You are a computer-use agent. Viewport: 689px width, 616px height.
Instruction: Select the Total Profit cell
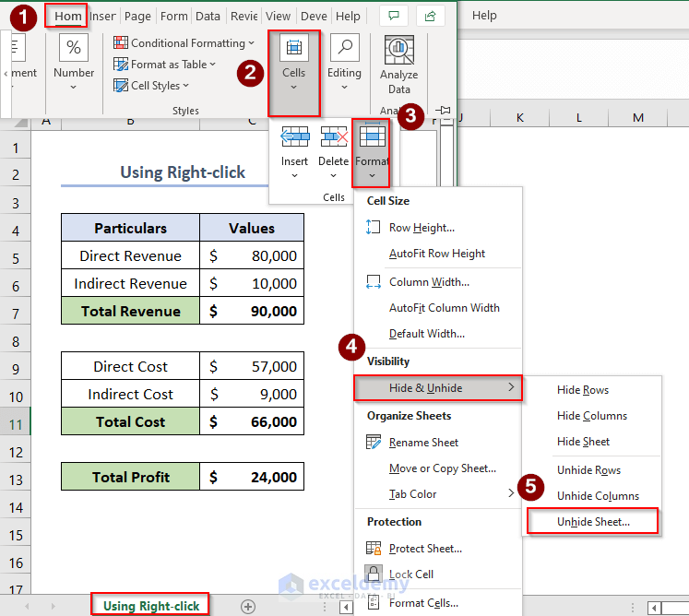pyautogui.click(x=130, y=477)
